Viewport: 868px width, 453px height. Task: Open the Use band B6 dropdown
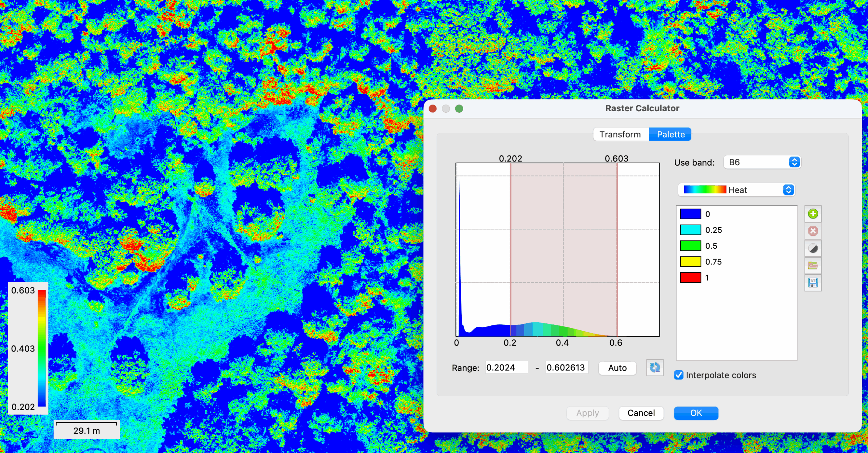[762, 162]
